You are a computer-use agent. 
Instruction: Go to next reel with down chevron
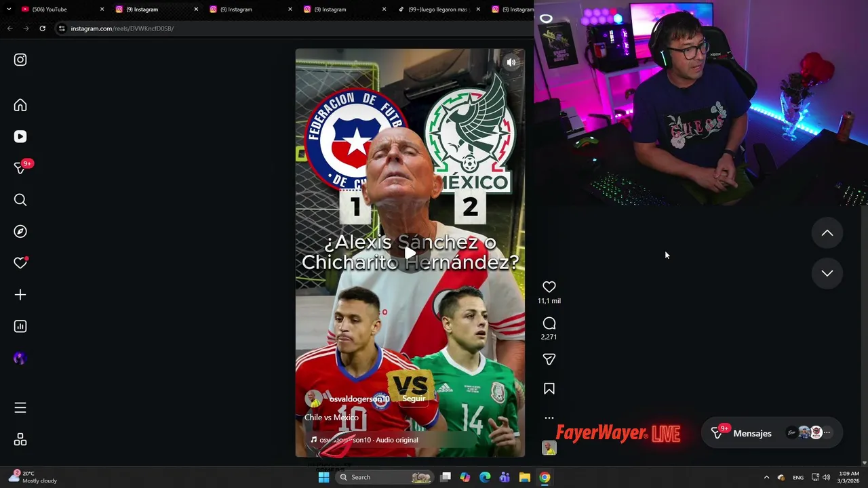[827, 273]
